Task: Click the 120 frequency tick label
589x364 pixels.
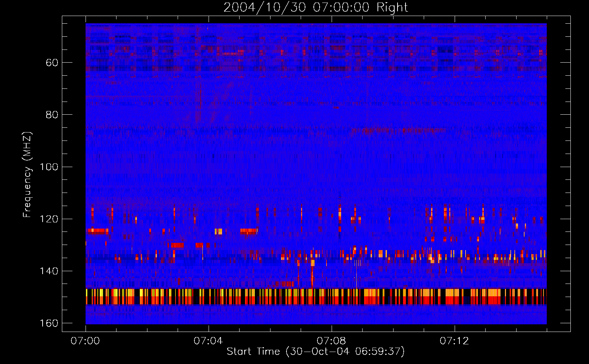Action: (x=49, y=219)
